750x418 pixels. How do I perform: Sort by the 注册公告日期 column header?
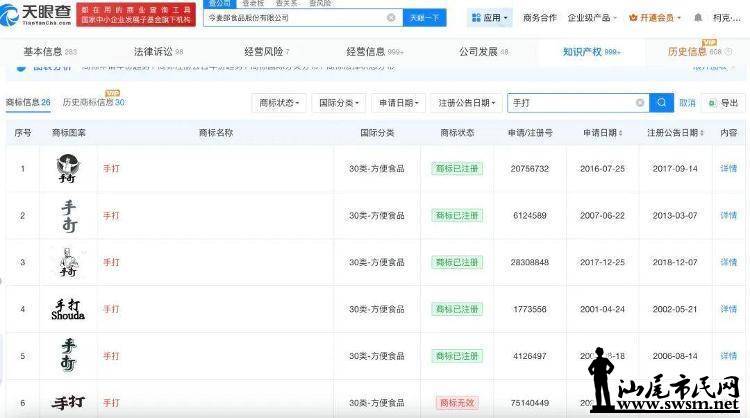point(674,133)
